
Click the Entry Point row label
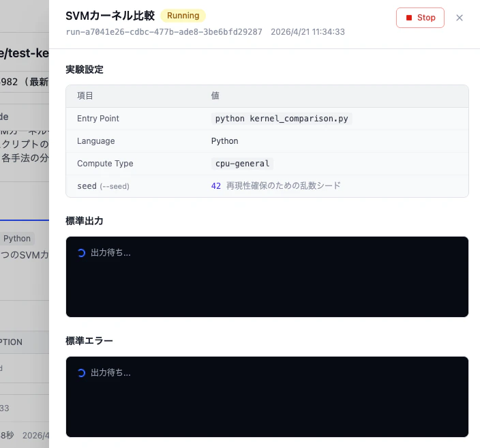tap(98, 119)
